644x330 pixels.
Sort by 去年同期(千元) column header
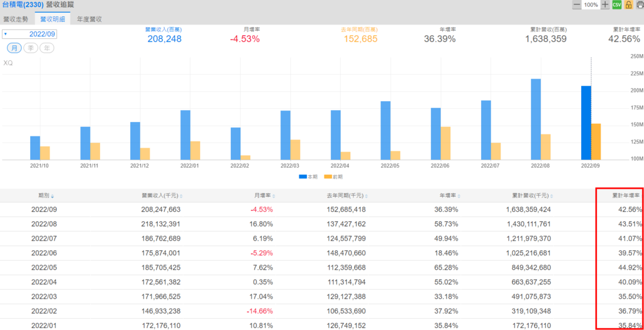click(347, 196)
